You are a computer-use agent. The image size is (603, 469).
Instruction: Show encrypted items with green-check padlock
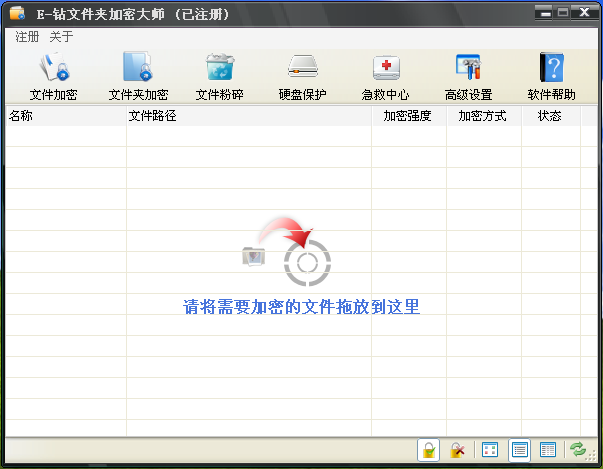pos(428,450)
